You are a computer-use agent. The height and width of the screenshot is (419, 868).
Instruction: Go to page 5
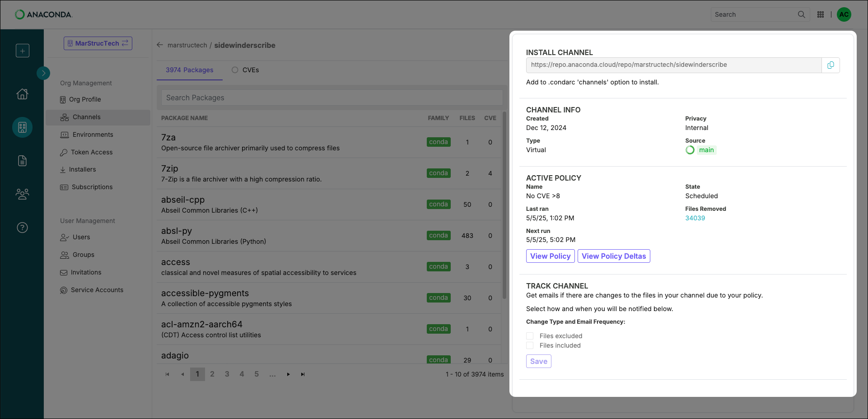pos(257,374)
